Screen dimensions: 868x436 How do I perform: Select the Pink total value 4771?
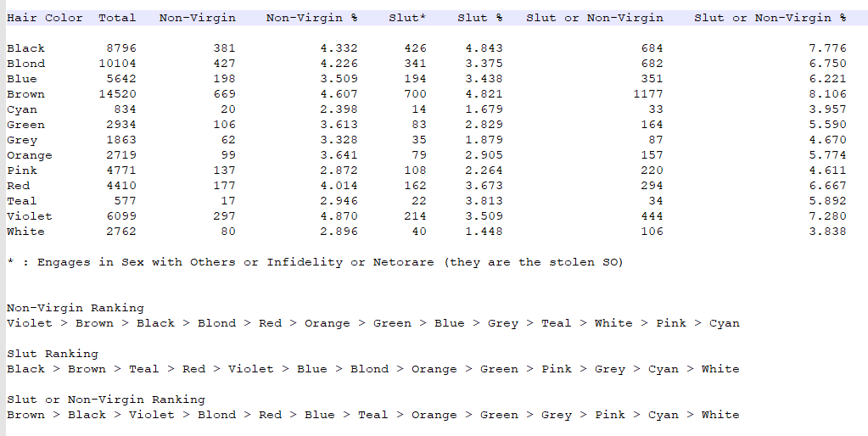[x=121, y=170]
